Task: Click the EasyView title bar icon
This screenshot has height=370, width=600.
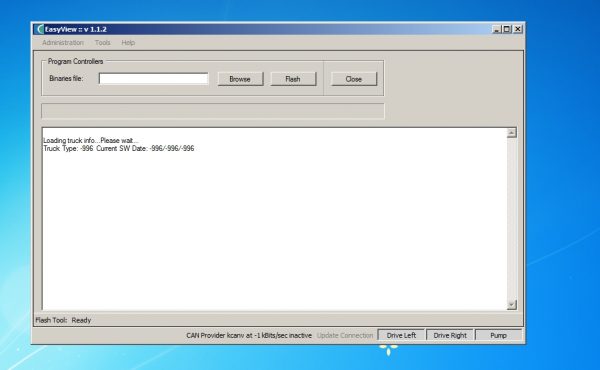Action: 39,29
